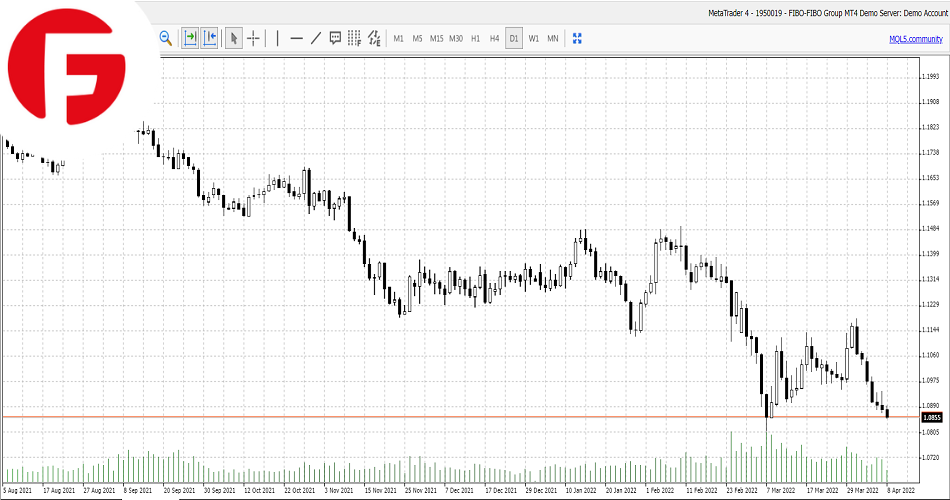Switch to the M1 timeframe
950x500 pixels.
(398, 38)
